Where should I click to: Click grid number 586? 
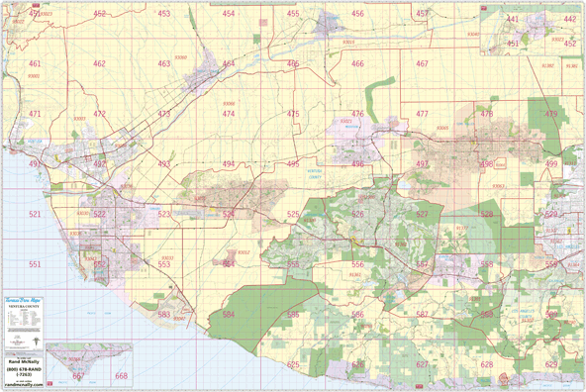pyautogui.click(x=357, y=314)
